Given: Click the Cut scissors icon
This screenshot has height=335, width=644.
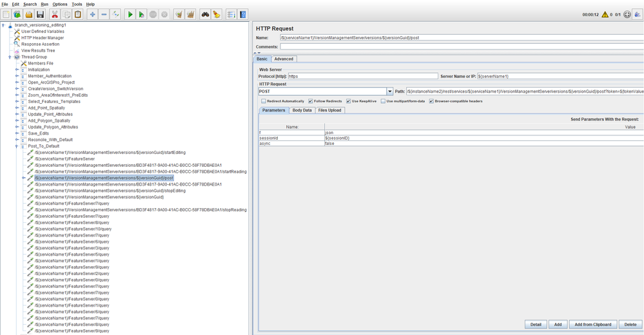Looking at the screenshot, I should (55, 14).
